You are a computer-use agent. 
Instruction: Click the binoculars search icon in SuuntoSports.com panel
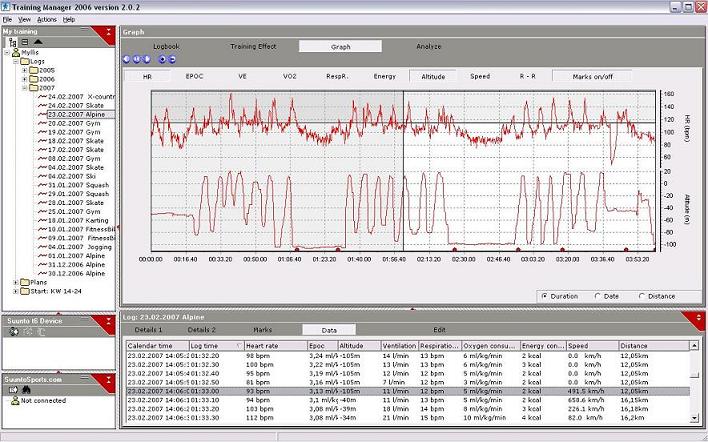[x=26, y=390]
